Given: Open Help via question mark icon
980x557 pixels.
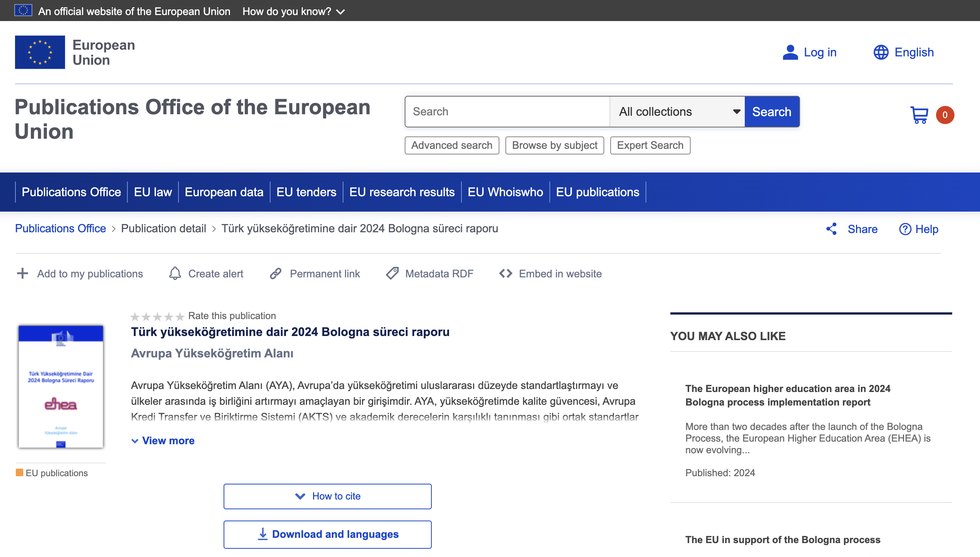Looking at the screenshot, I should coord(905,229).
